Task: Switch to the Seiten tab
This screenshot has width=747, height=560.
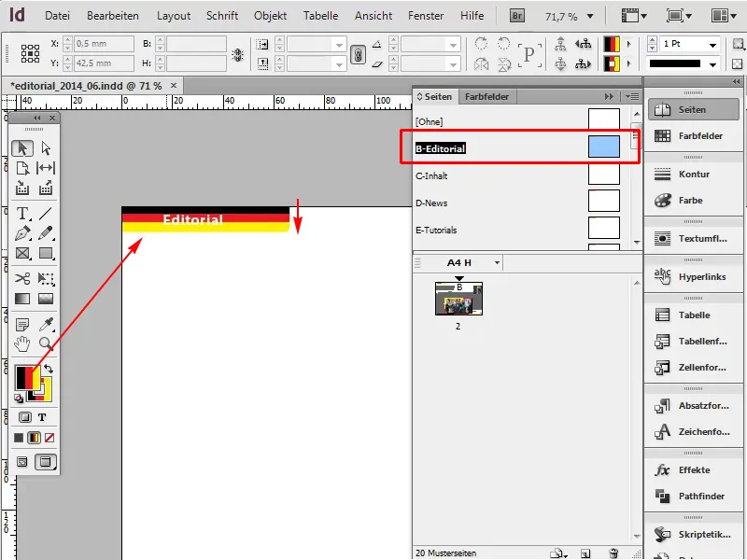Action: tap(436, 96)
